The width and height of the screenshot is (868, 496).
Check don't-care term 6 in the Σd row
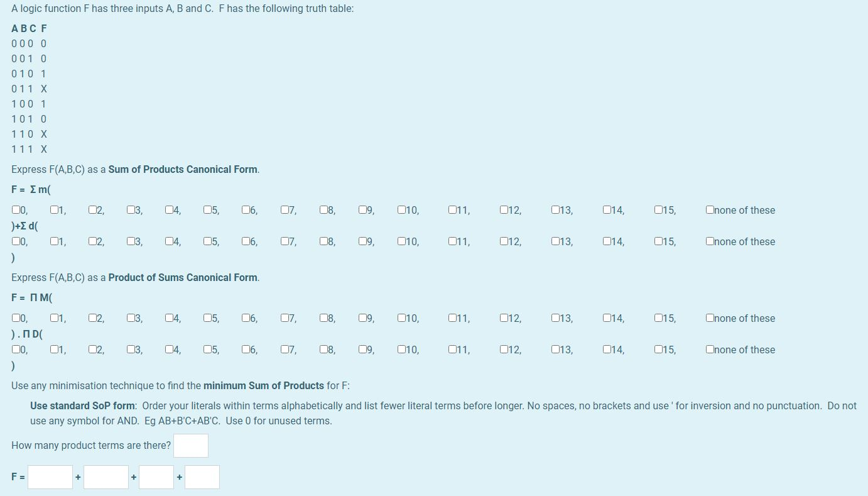245,241
